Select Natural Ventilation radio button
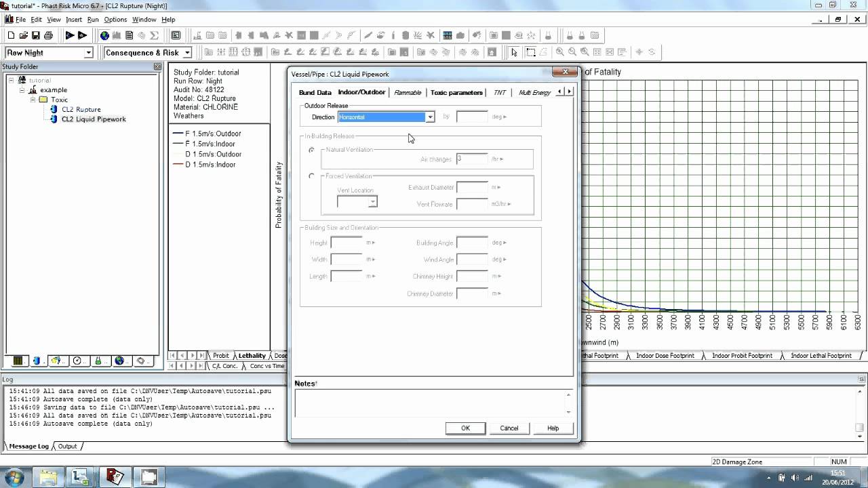 coord(311,150)
